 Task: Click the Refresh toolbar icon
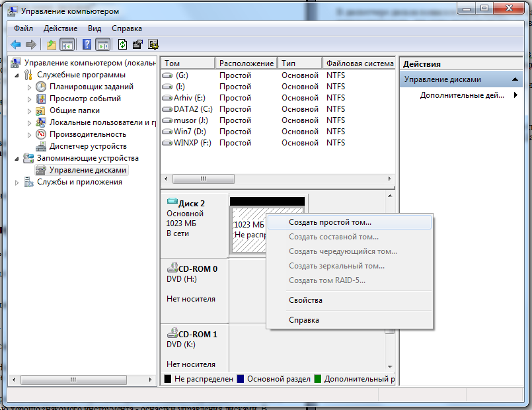122,44
